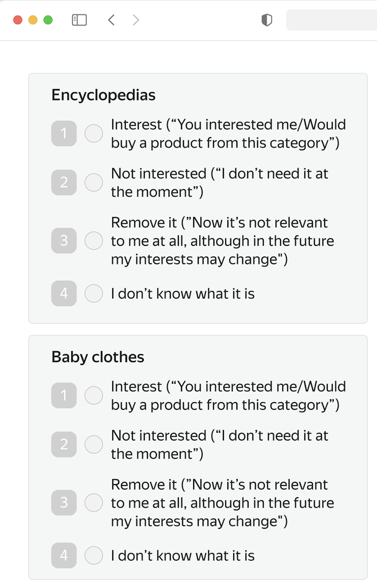Select Not interested radio under Baby clothes
The width and height of the screenshot is (377, 588).
(93, 444)
